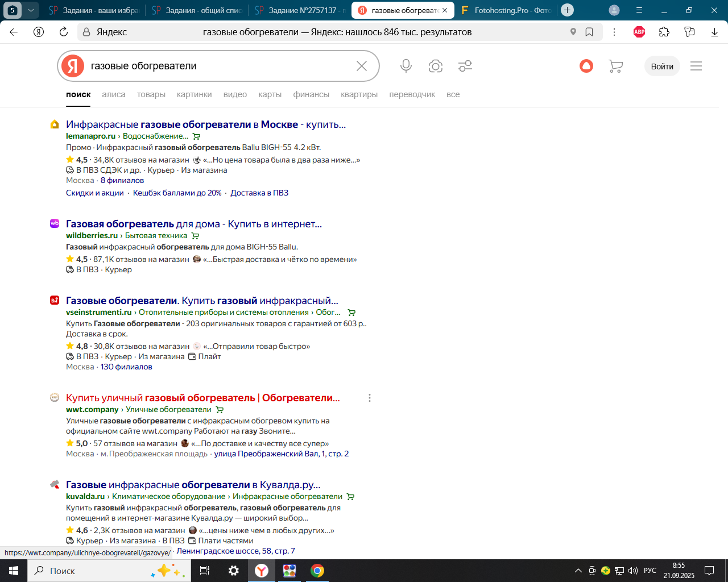This screenshot has height=582, width=728.
Task: Click the voice search microphone icon
Action: click(x=406, y=66)
